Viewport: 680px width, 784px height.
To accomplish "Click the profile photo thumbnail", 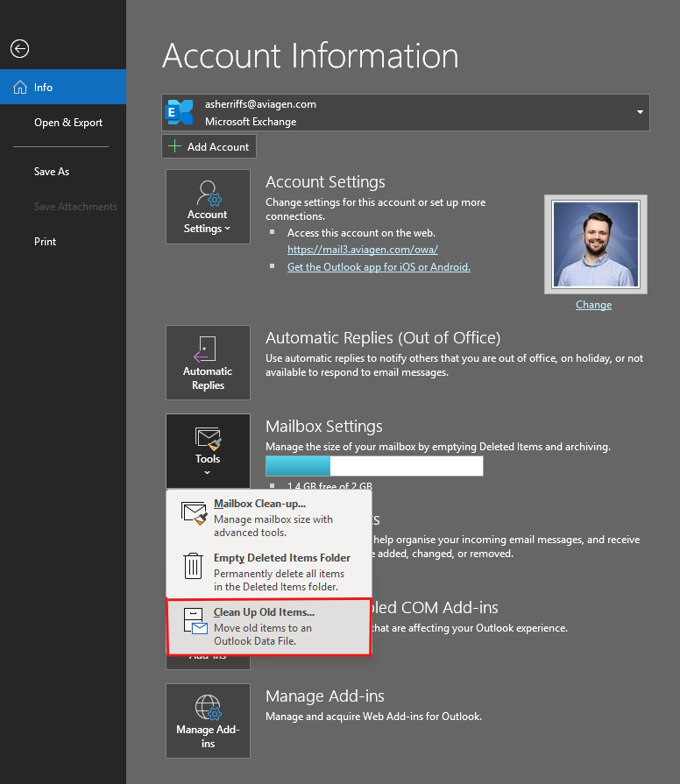I will click(595, 244).
